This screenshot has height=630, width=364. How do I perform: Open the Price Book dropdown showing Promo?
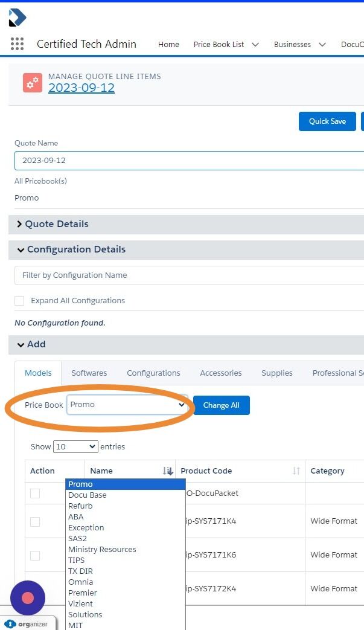tap(127, 405)
